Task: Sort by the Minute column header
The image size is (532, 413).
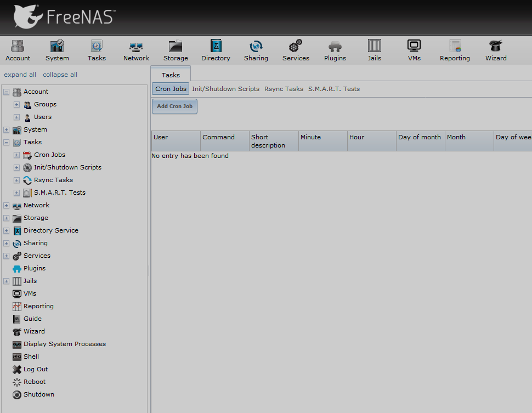Action: tap(322, 141)
